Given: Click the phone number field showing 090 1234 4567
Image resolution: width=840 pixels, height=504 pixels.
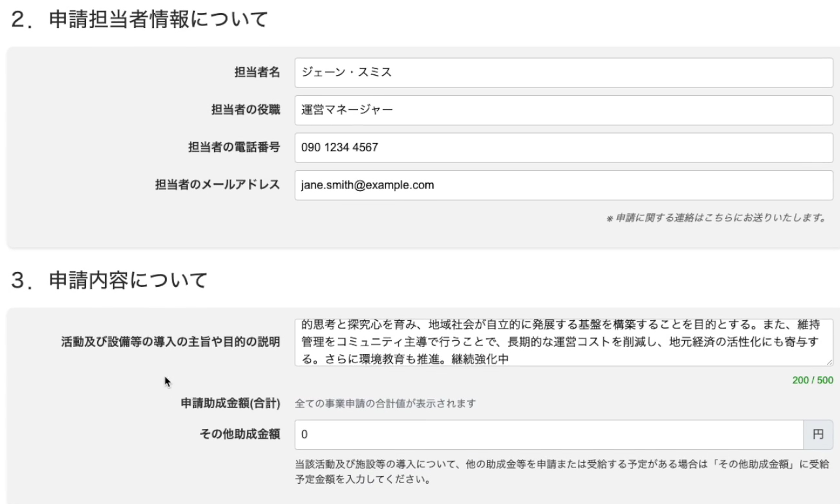Looking at the screenshot, I should [x=561, y=145].
